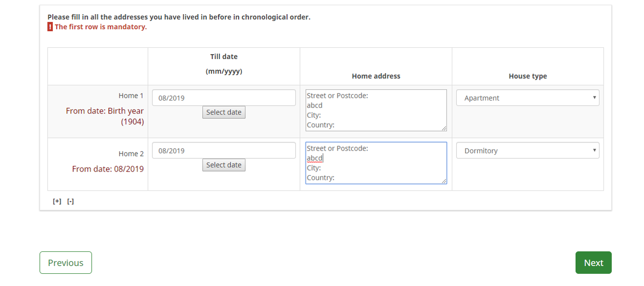
Task: Grab resize handle of Home 1 address box
Action: click(443, 128)
